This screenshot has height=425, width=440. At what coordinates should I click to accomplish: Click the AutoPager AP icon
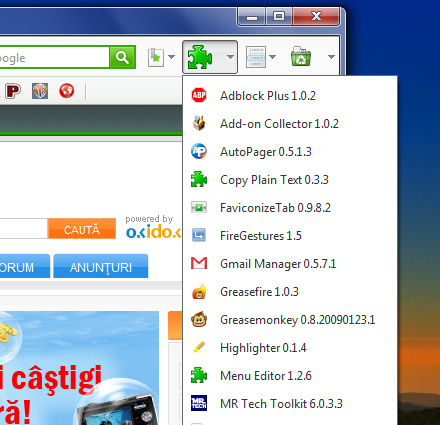[x=199, y=151]
